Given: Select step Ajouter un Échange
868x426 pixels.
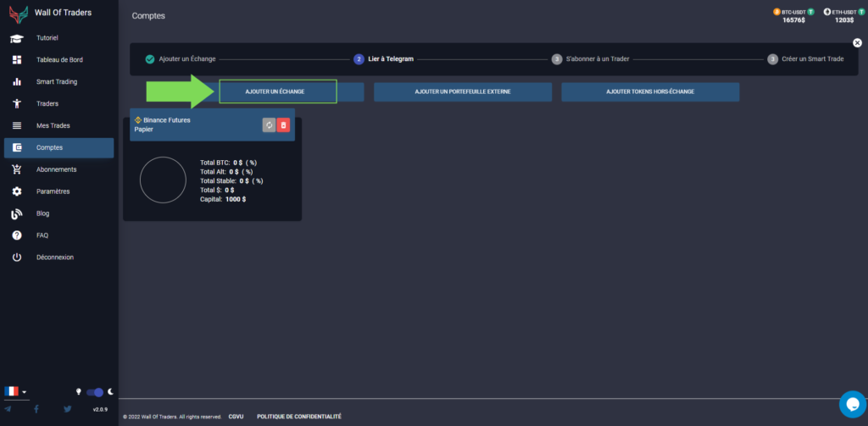Looking at the screenshot, I should pyautogui.click(x=181, y=59).
